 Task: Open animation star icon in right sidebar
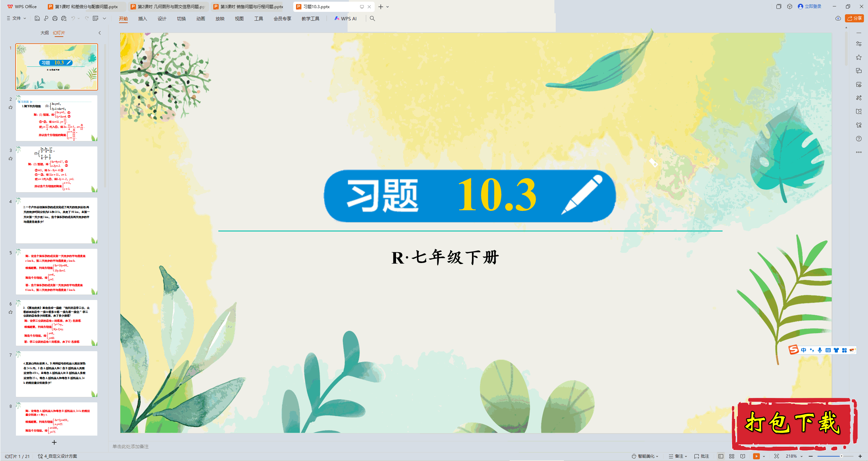[x=859, y=57]
